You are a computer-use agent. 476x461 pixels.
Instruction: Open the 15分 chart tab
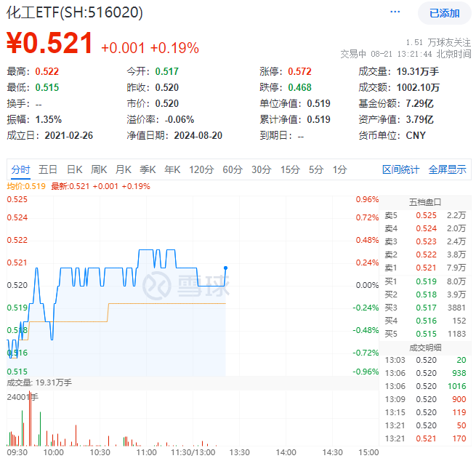click(290, 169)
